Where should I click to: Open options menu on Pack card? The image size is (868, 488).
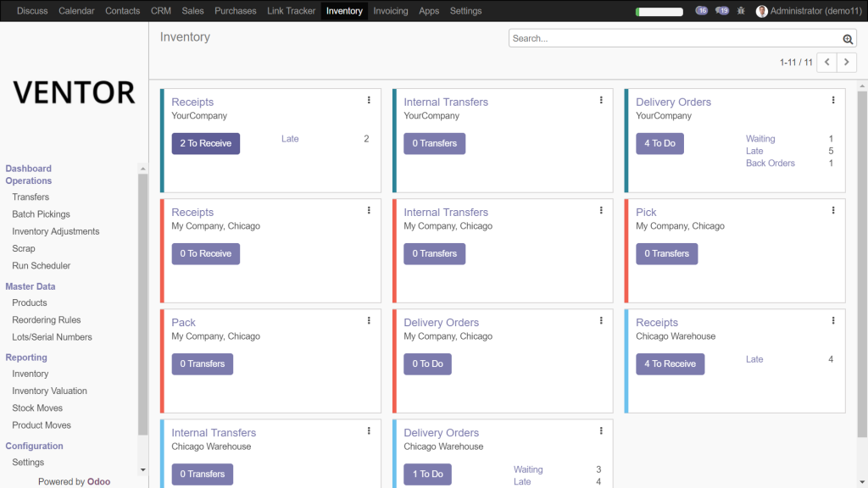pos(369,320)
